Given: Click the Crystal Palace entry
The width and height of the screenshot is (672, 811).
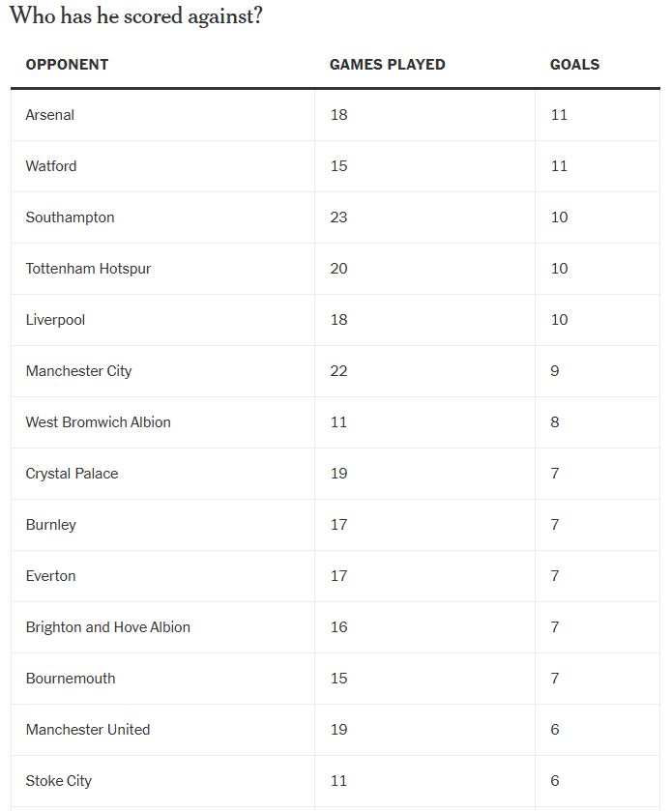Looking at the screenshot, I should pyautogui.click(x=72, y=474).
